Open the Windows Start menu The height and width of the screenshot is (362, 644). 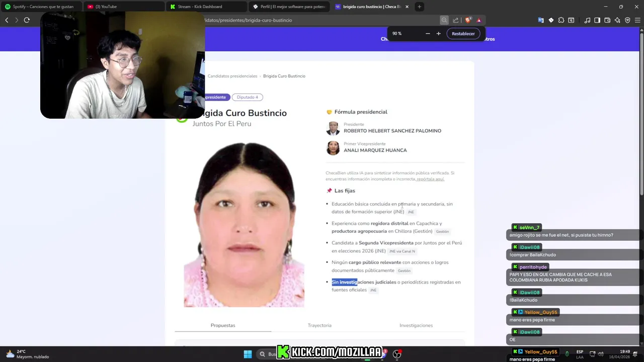coord(248,354)
